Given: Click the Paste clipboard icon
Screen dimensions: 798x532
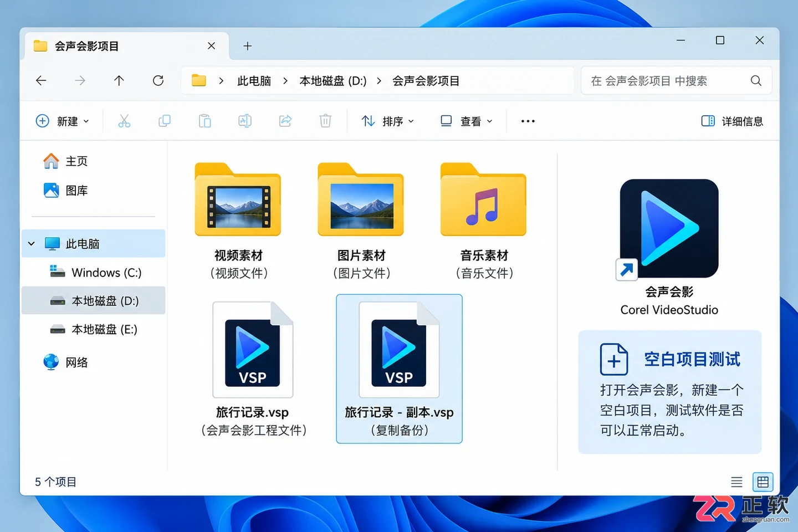Looking at the screenshot, I should pos(205,121).
